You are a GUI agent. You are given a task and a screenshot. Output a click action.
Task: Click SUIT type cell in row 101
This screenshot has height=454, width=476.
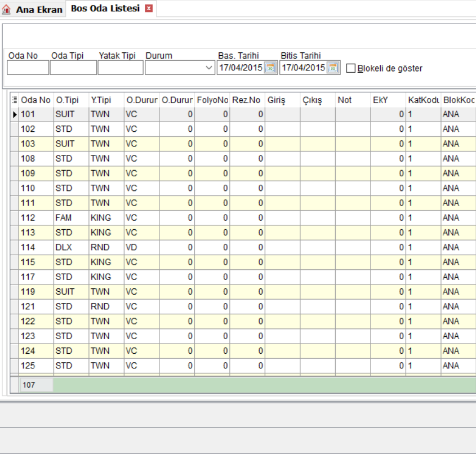[71, 114]
